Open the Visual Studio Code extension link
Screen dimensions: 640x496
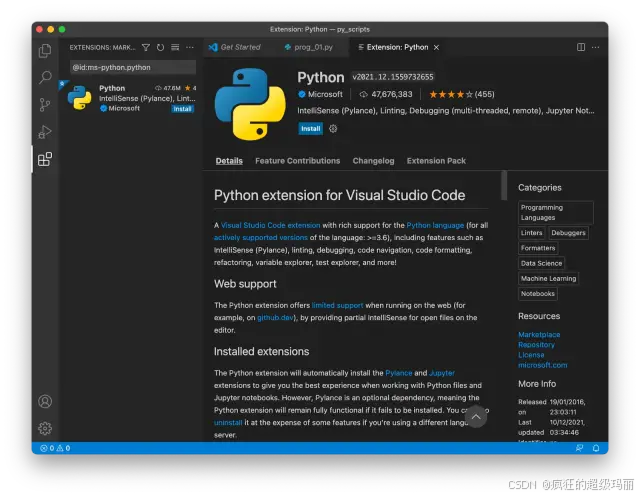(x=270, y=225)
